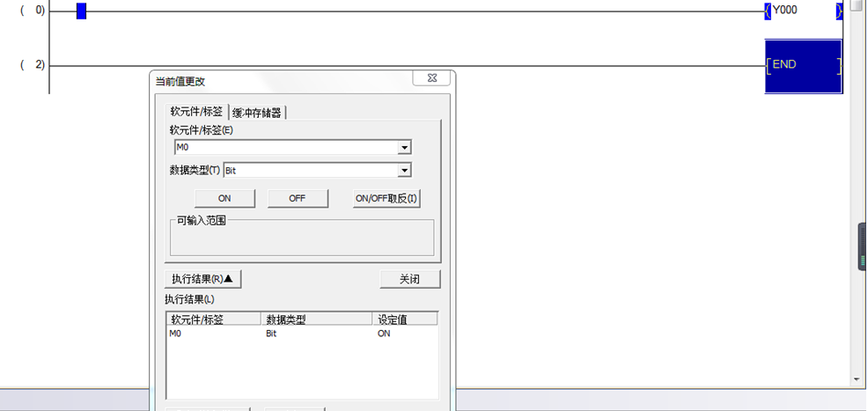
Task: Collapse the 执行结果(R) results section
Action: click(202, 279)
